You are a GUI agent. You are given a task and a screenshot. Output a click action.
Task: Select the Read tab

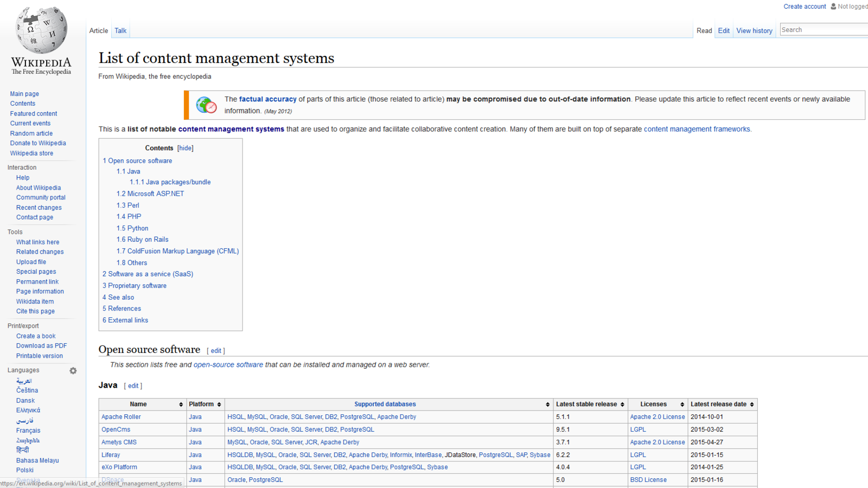point(704,31)
